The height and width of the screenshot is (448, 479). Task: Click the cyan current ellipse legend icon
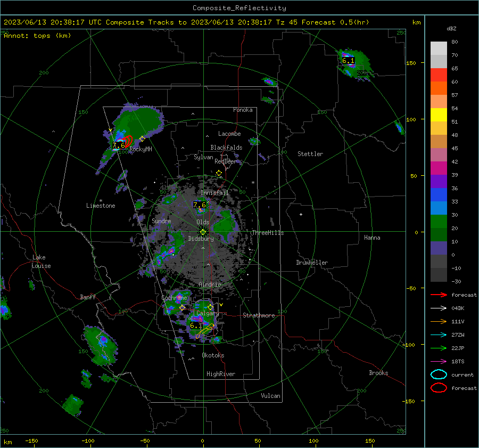(439, 374)
